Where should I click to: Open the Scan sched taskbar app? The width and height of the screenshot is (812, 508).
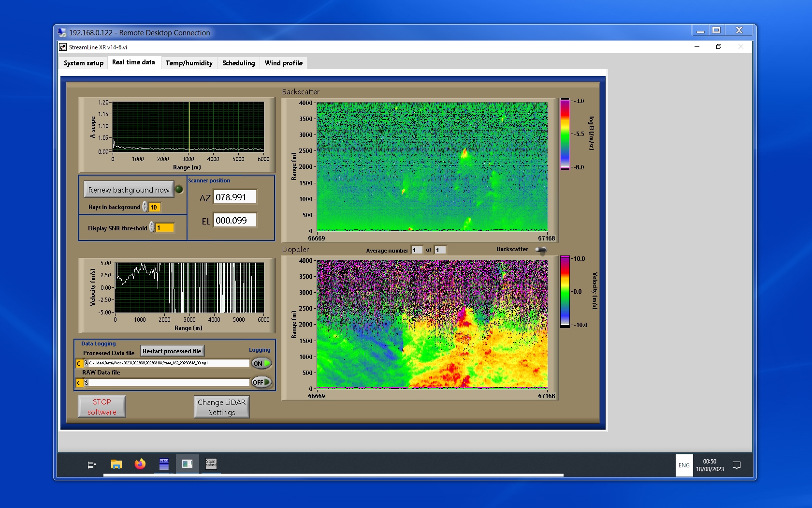pyautogui.click(x=211, y=464)
